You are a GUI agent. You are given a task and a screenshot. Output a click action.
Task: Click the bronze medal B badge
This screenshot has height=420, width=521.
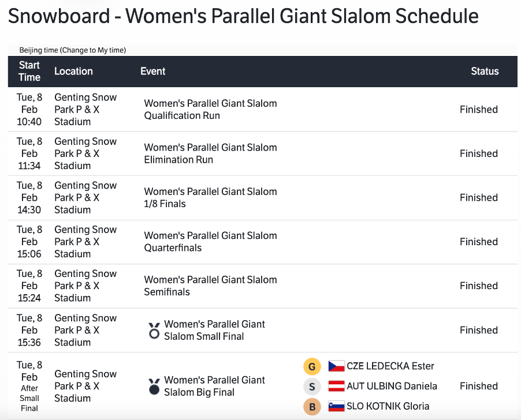pyautogui.click(x=312, y=406)
